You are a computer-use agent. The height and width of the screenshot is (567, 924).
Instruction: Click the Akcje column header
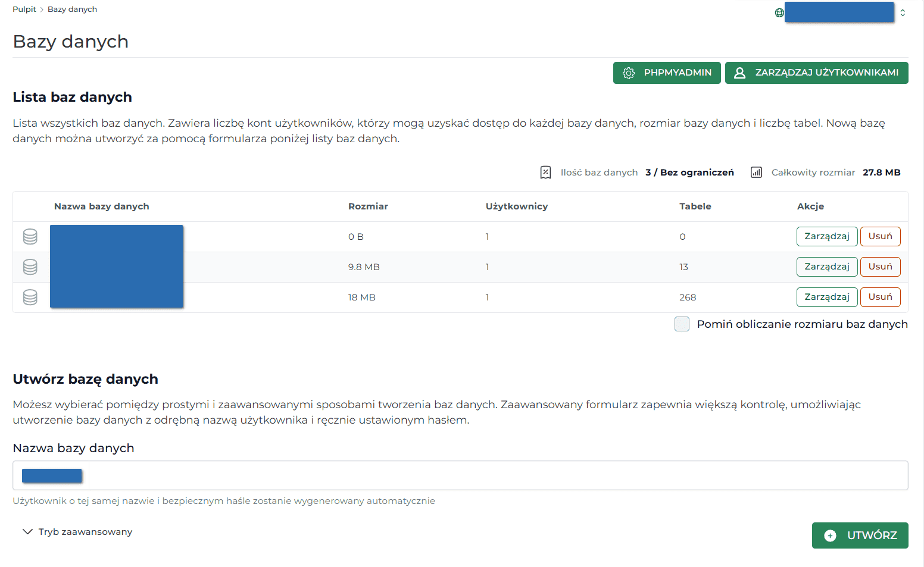(811, 206)
